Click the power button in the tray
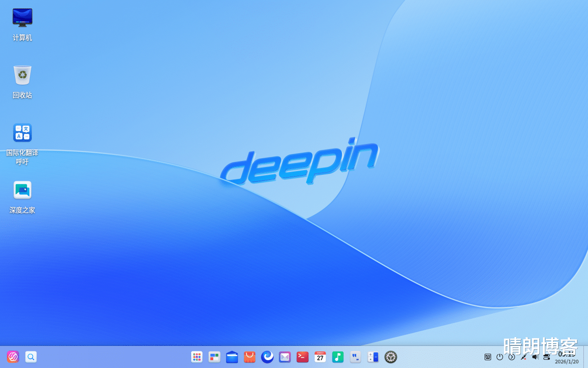588x368 pixels. 500,356
